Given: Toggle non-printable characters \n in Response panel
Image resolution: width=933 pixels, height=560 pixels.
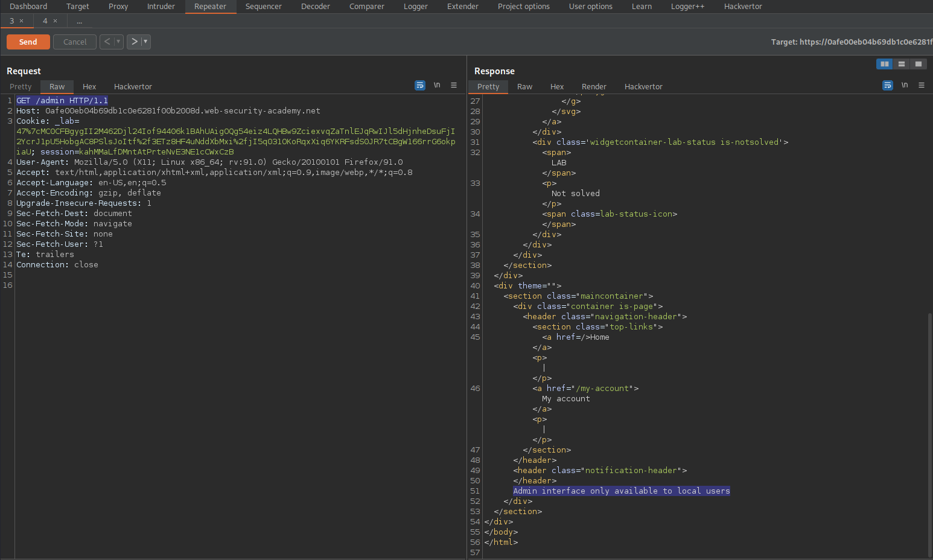Looking at the screenshot, I should [x=905, y=85].
